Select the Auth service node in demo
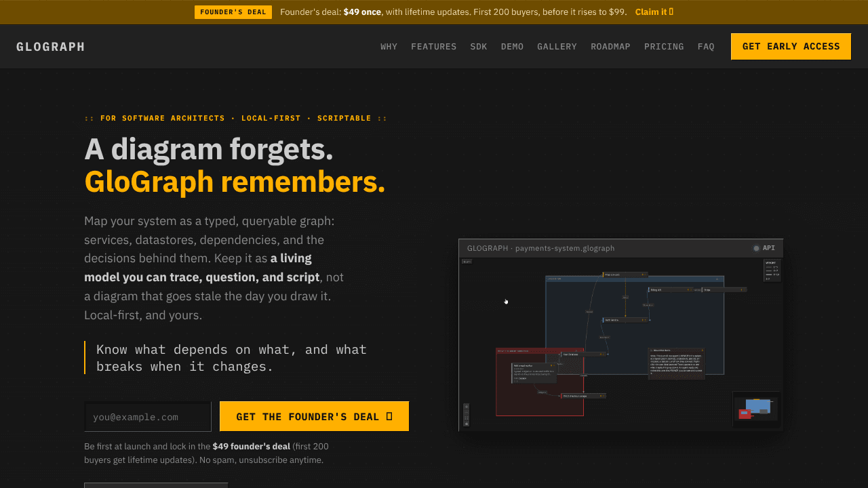 tap(625, 320)
